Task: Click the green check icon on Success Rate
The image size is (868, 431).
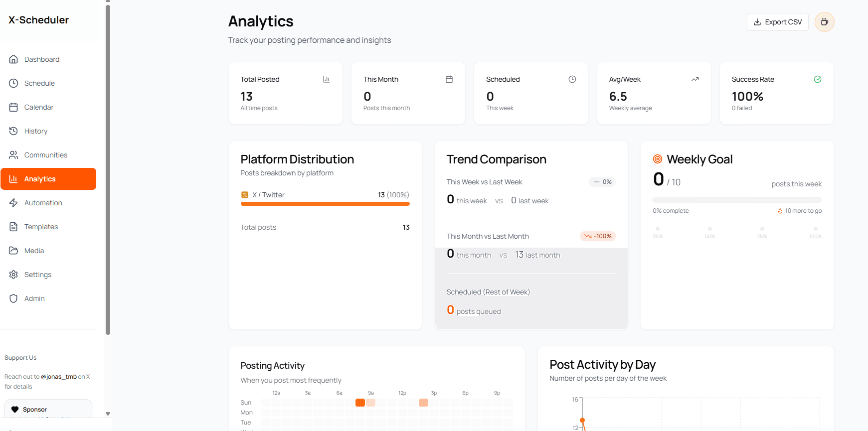Action: pos(818,79)
